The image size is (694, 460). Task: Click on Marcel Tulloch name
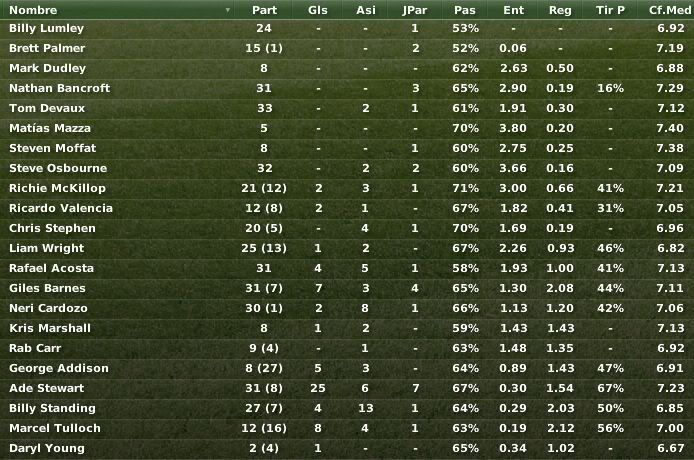point(55,428)
